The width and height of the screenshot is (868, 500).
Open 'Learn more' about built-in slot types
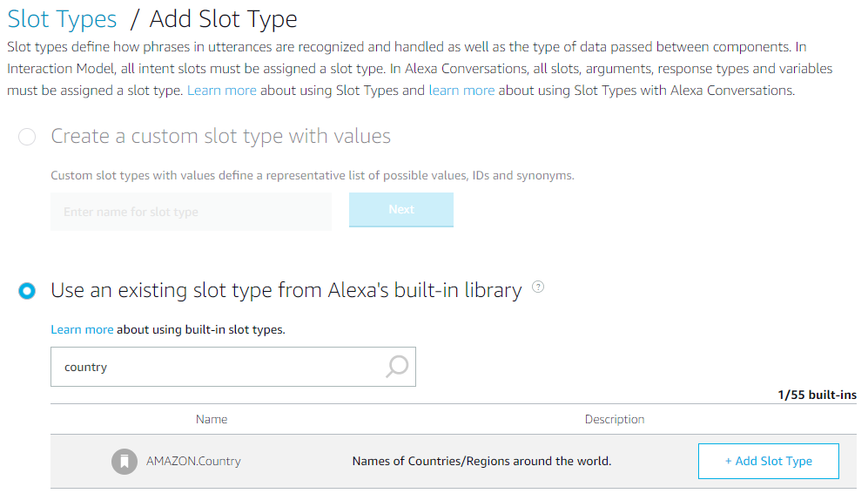click(x=82, y=329)
